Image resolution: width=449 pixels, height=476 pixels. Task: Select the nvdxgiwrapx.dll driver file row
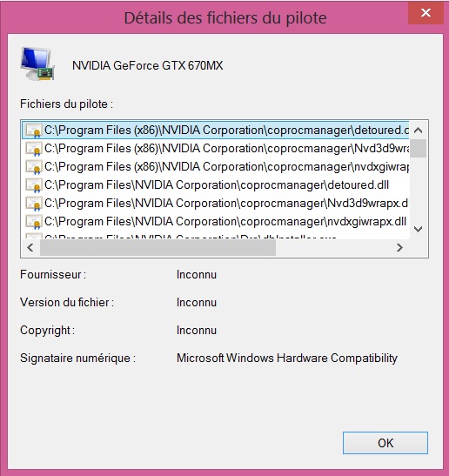coord(216,221)
